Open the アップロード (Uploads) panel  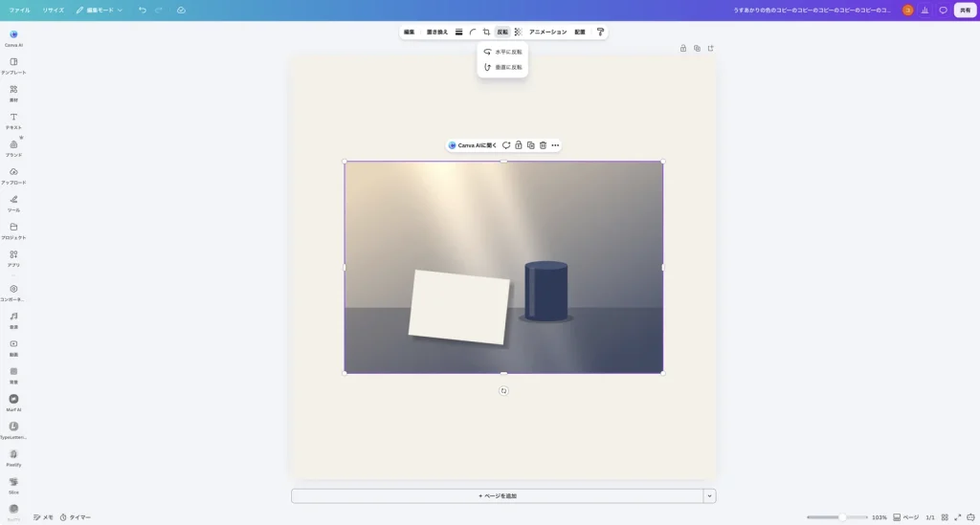click(x=13, y=175)
